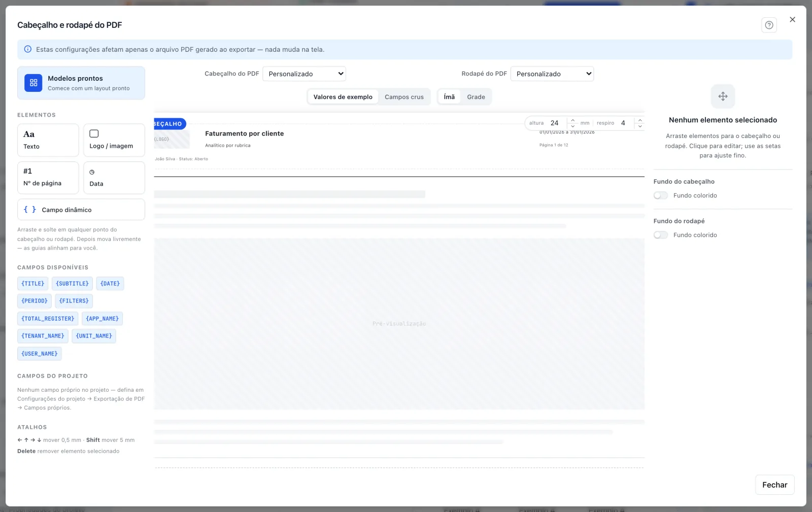Click the {USER_NAME} field chip

[40, 354]
